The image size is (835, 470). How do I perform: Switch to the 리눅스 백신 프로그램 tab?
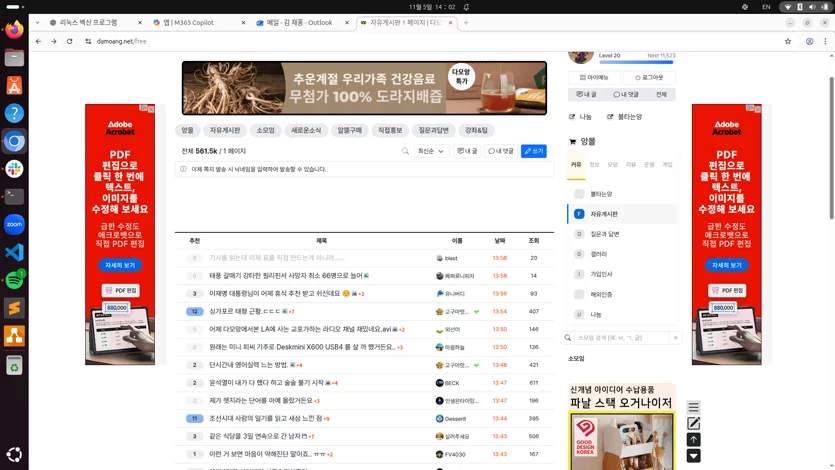[x=95, y=22]
